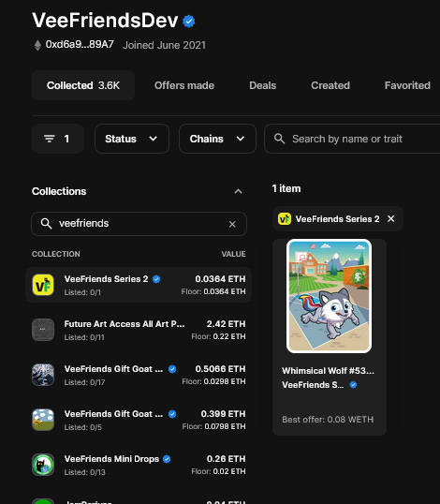Image resolution: width=440 pixels, height=504 pixels.
Task: Copy the wallet address 0xd6a9...89A7
Action: [x=80, y=44]
